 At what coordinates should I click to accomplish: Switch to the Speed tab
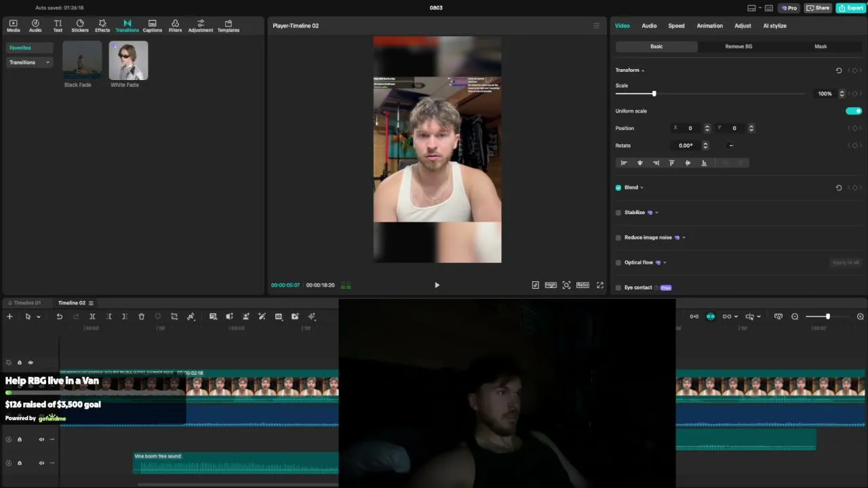tap(676, 26)
